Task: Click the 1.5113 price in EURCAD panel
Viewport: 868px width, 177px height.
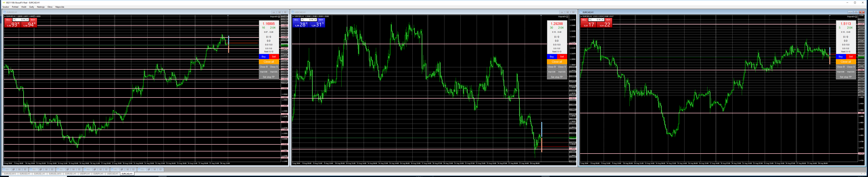Action: coord(846,24)
